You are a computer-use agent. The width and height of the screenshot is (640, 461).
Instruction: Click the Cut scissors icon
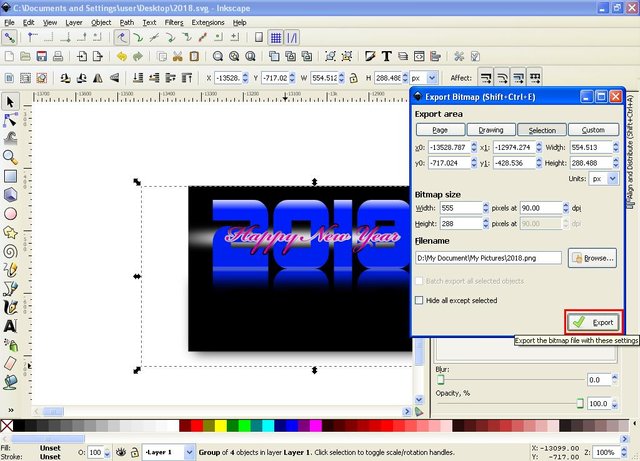(178, 56)
